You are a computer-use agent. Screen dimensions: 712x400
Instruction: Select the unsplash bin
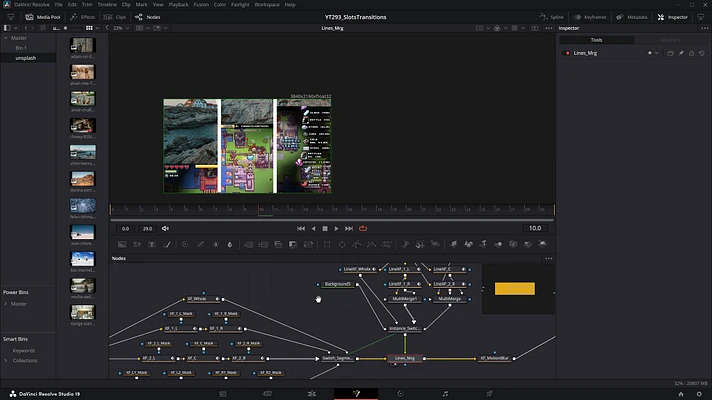pyautogui.click(x=28, y=58)
